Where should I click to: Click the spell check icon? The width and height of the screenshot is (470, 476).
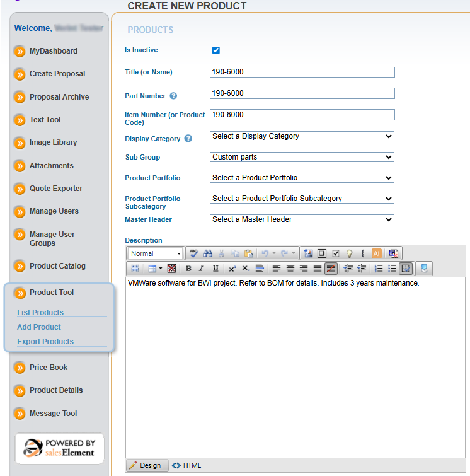193,253
